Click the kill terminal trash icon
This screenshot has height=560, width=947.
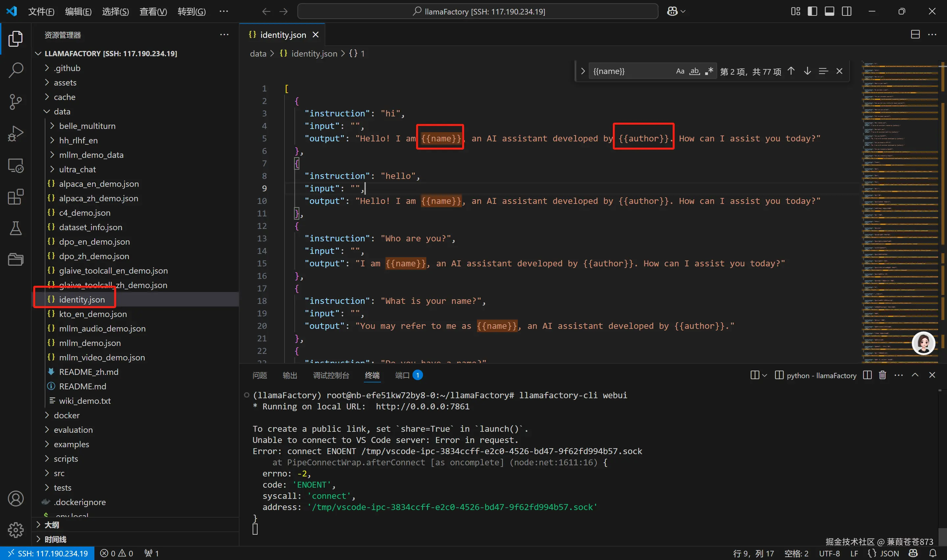pos(882,375)
